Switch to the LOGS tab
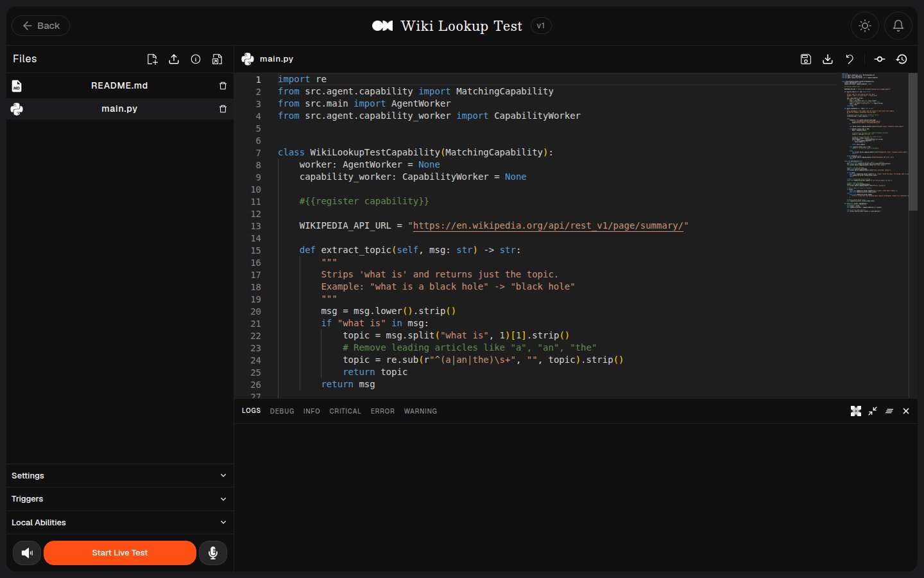Screen dimensions: 924x578 pyautogui.click(x=251, y=410)
